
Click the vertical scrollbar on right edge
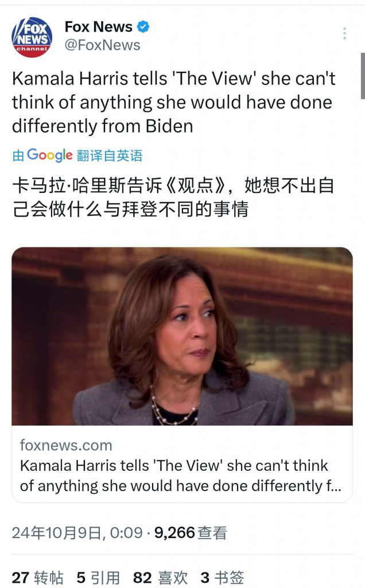[x=363, y=76]
